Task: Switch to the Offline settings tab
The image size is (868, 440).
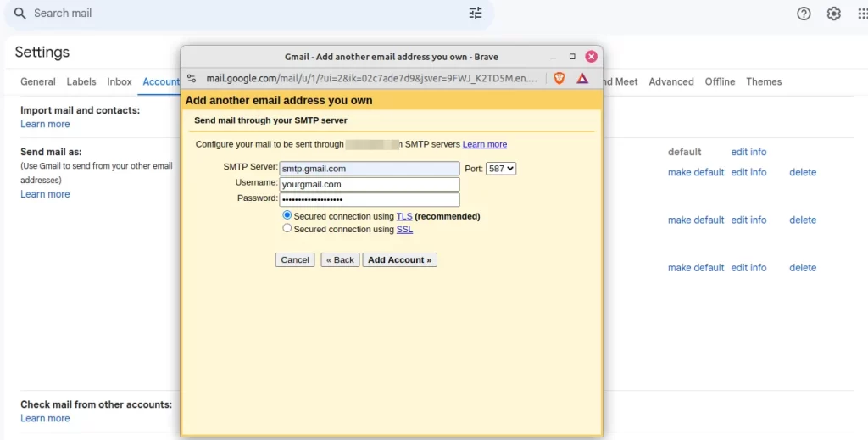Action: [x=720, y=82]
